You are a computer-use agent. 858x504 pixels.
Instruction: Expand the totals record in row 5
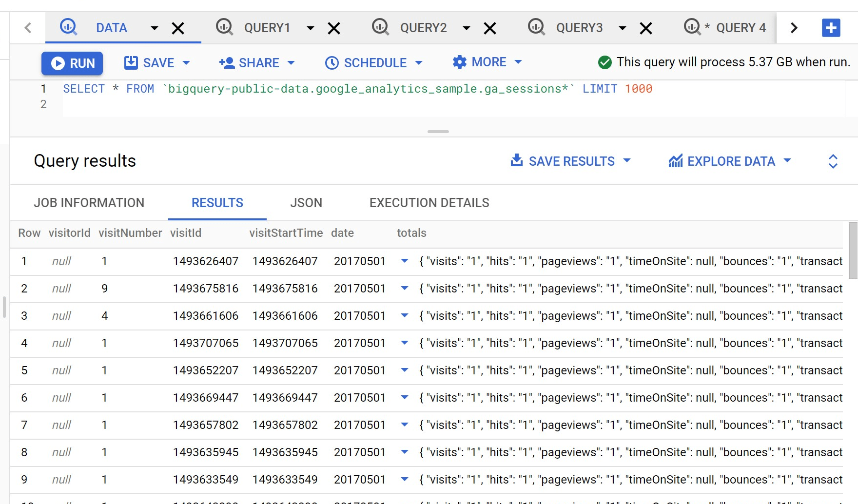[404, 370]
